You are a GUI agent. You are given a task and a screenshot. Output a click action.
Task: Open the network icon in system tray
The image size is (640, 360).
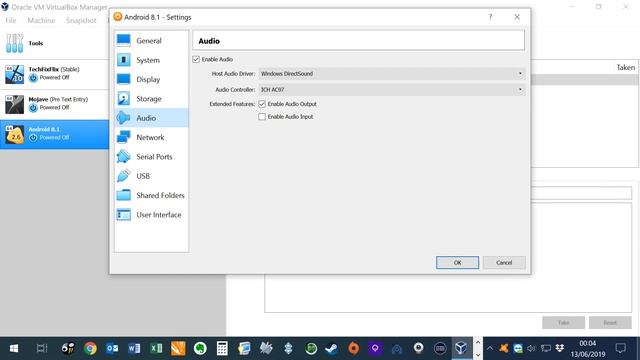point(545,348)
